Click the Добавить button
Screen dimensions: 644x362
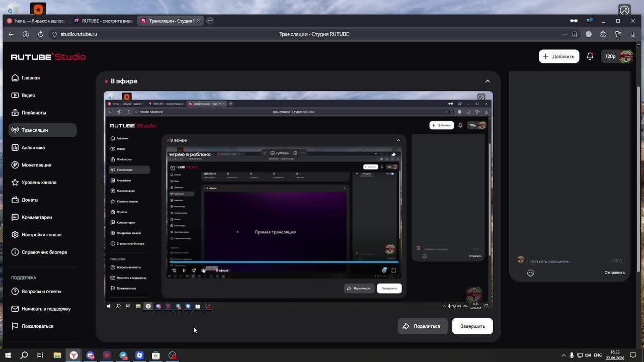558,56
